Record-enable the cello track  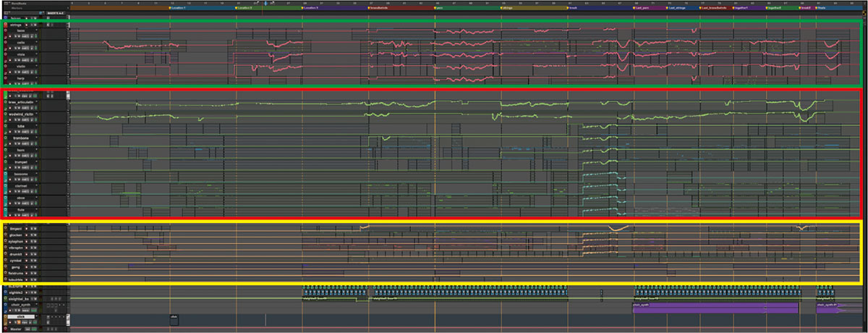(x=10, y=49)
